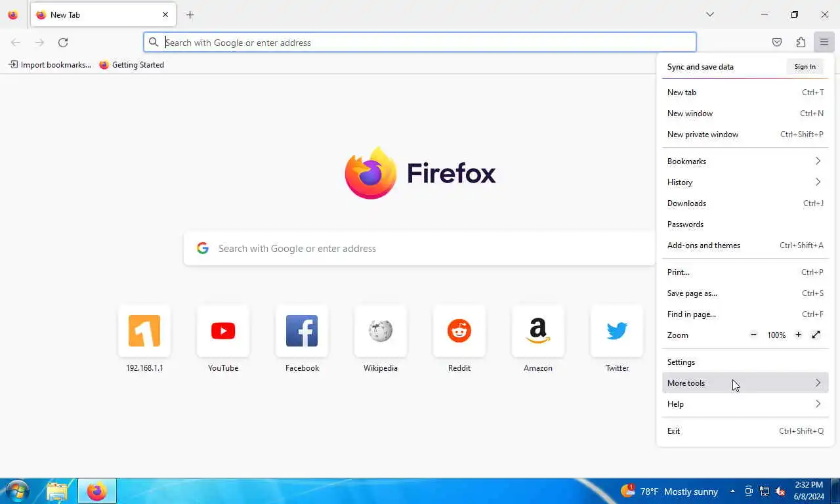This screenshot has width=840, height=504.
Task: Open the List all tabs chevron
Action: tap(710, 14)
